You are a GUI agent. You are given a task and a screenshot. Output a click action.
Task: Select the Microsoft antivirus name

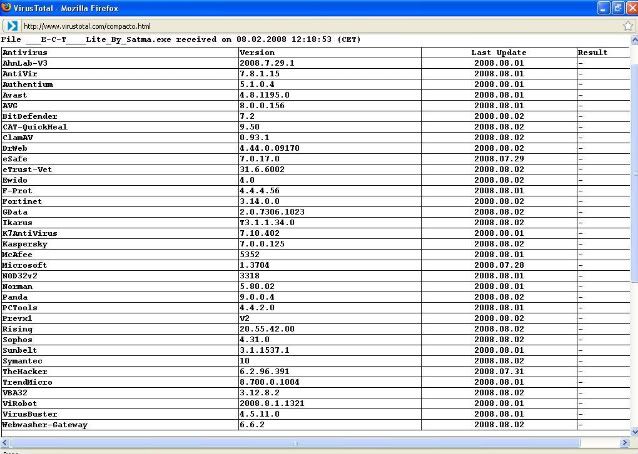(24, 265)
